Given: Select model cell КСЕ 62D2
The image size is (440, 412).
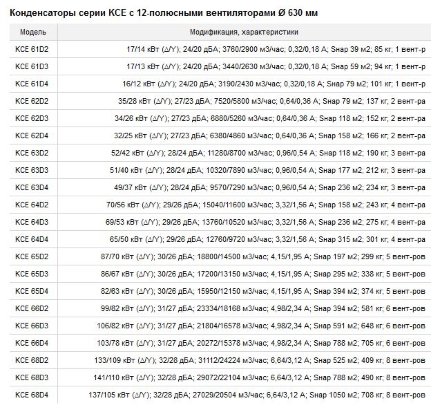Looking at the screenshot, I should pyautogui.click(x=32, y=101).
